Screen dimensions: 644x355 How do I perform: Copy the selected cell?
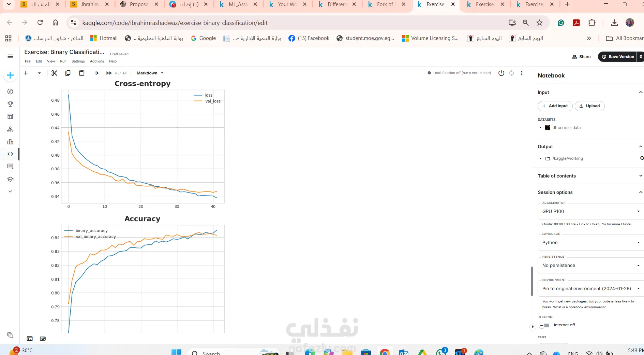click(x=68, y=73)
